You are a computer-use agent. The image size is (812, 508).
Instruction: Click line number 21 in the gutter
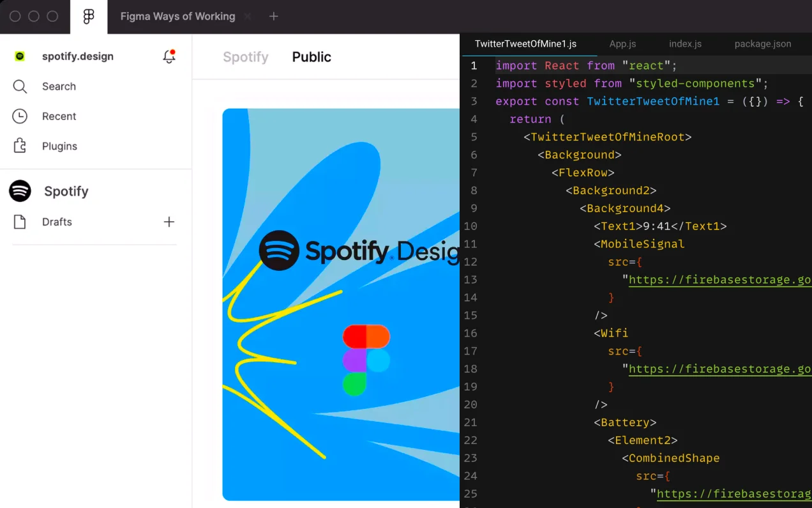pos(470,422)
